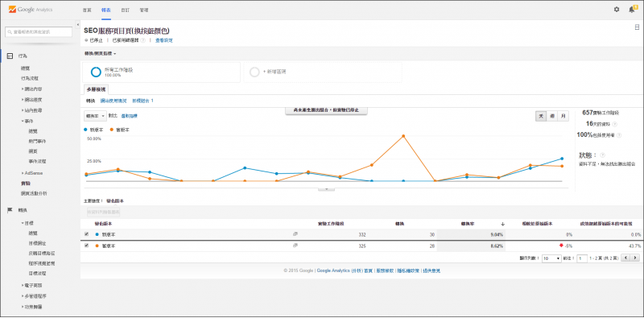644x318 pixels.
Task: Go to the previous page with the left arrow
Action: [625, 258]
